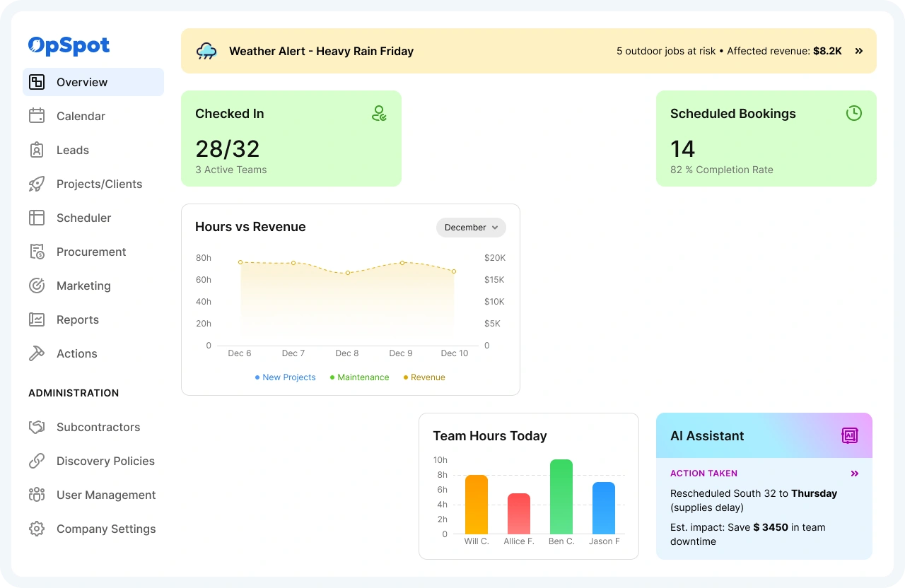Toggle the New Projects legend in Hours vs Revenue
Screen dimensions: 905x588
pos(285,377)
